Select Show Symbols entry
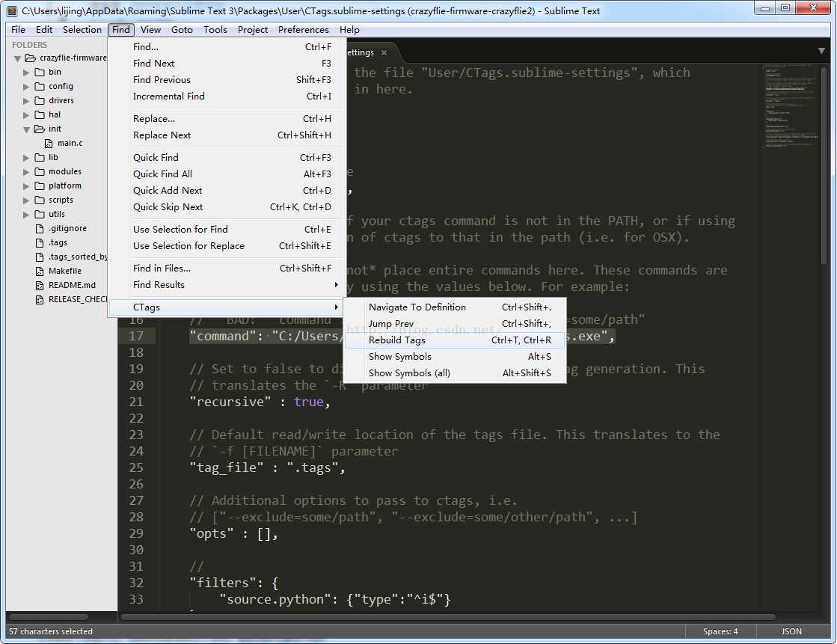 pyautogui.click(x=455, y=358)
